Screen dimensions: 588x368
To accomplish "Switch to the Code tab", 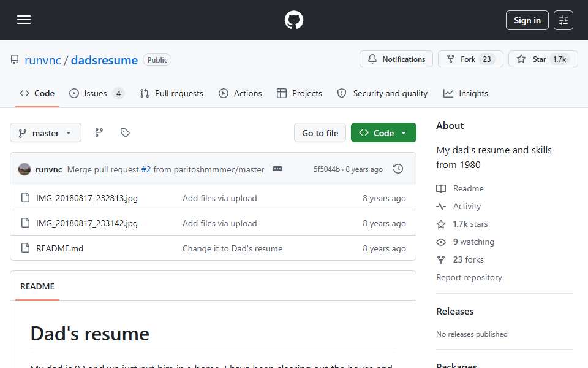I will (37, 93).
